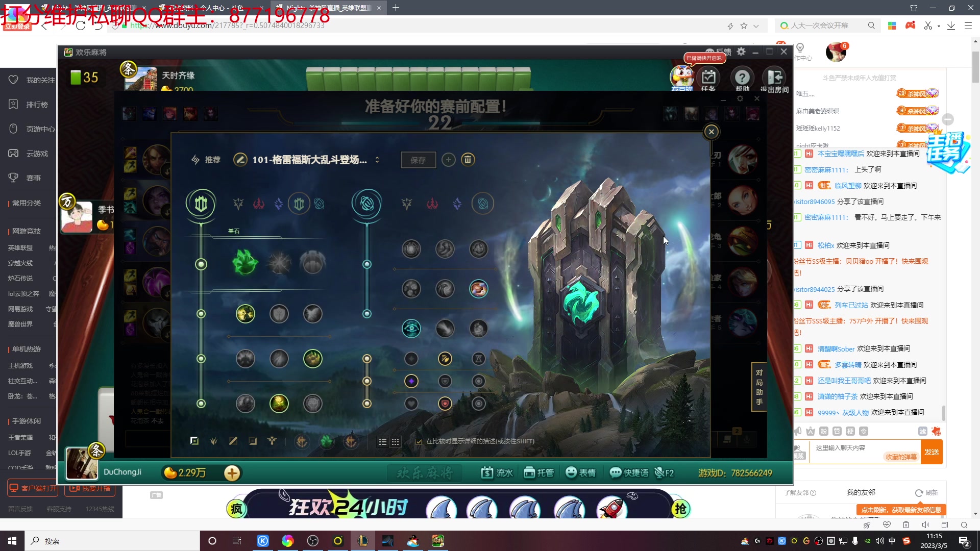Switch rune display to list view

383,442
